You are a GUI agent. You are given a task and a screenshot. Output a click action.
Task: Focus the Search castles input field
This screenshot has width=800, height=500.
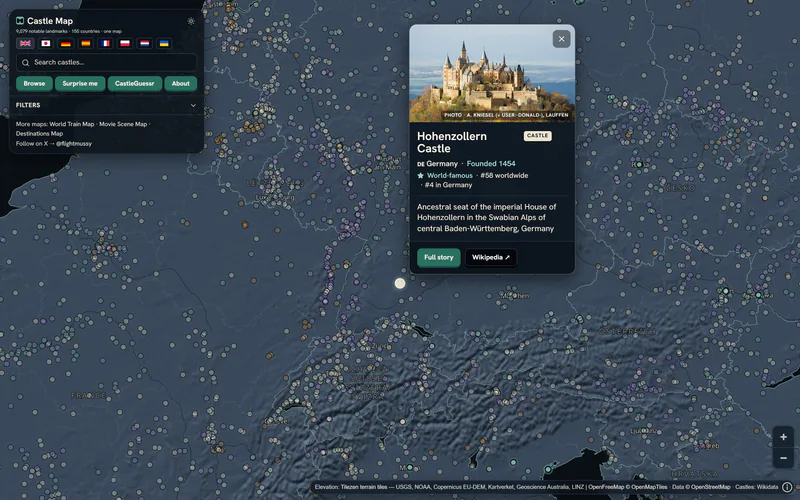tap(106, 63)
